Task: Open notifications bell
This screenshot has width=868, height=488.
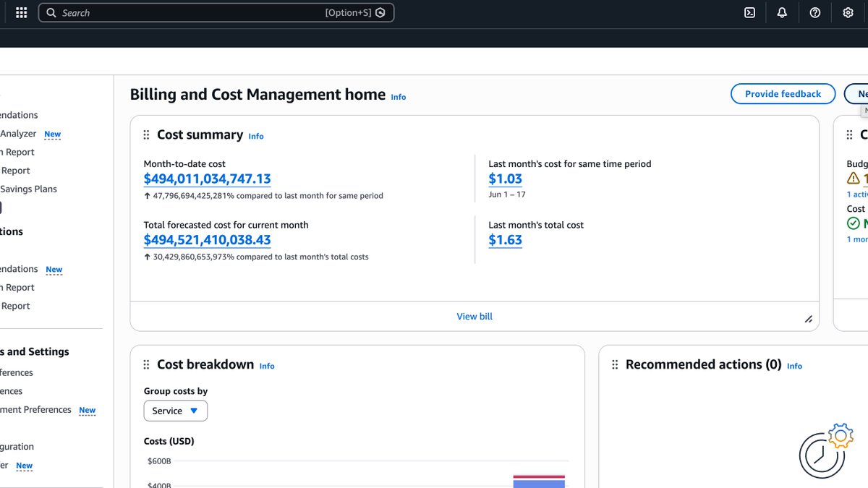Action: 782,12
